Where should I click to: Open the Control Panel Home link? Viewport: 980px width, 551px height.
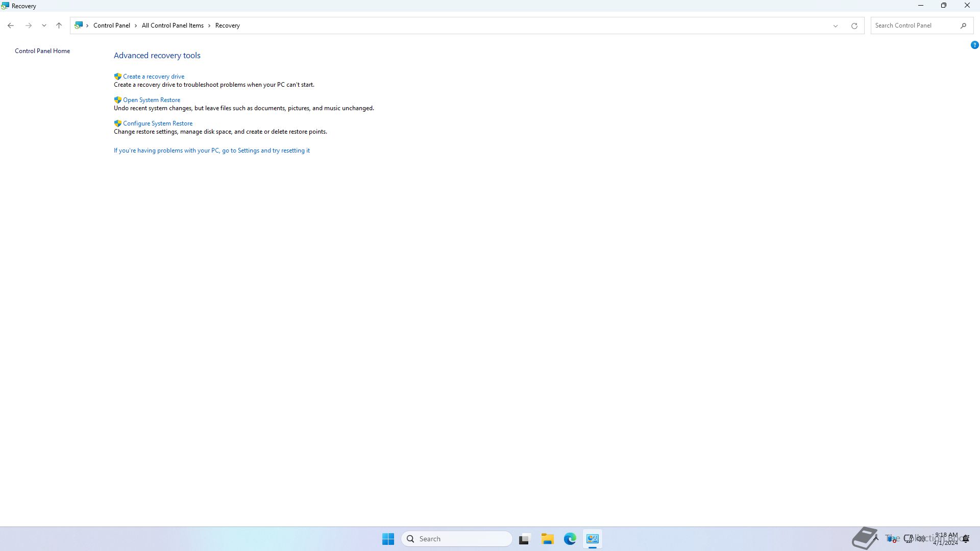42,51
